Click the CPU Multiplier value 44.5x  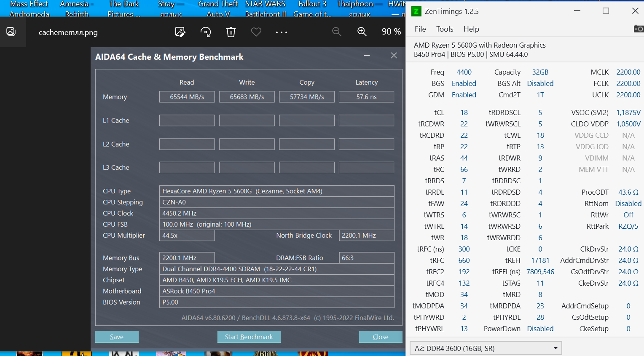[187, 236]
